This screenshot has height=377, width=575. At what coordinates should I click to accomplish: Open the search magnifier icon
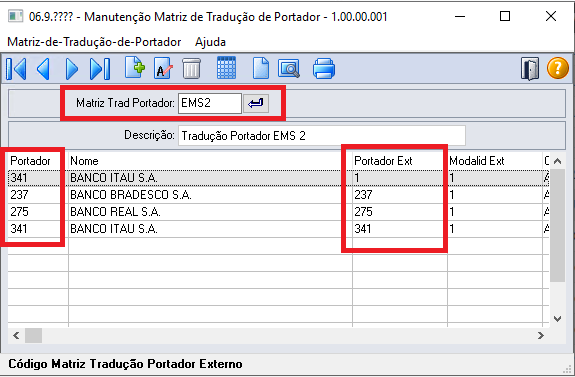[x=289, y=69]
